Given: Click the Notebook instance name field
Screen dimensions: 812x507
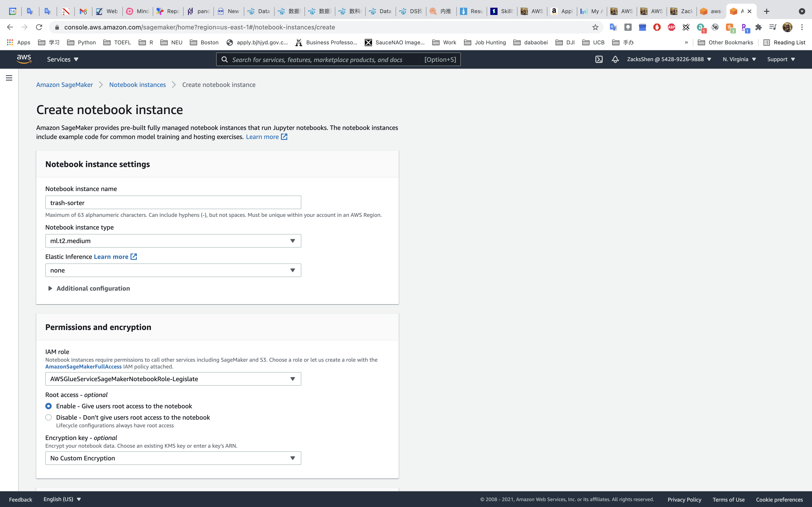Looking at the screenshot, I should click(173, 203).
